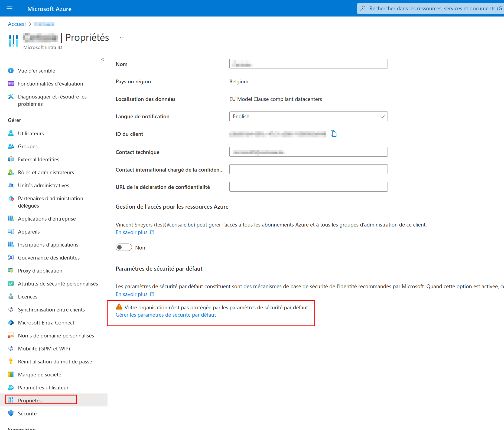Toggle Azure resource access management switch
Image resolution: width=504 pixels, height=430 pixels.
tap(124, 247)
